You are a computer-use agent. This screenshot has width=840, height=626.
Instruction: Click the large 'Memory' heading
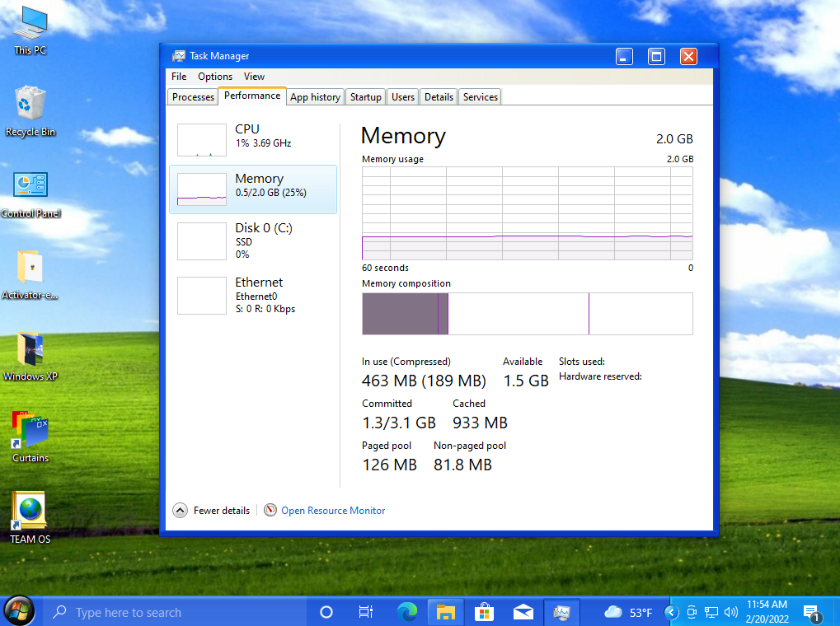[x=403, y=136]
